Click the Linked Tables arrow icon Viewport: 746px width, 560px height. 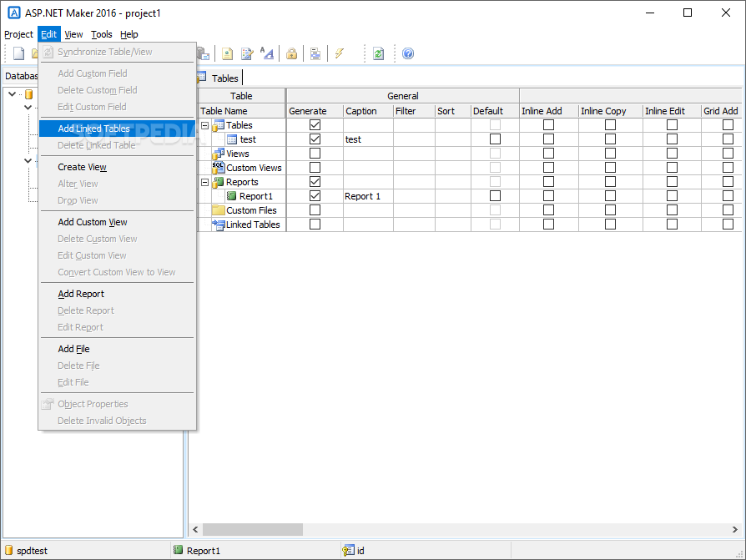click(219, 225)
